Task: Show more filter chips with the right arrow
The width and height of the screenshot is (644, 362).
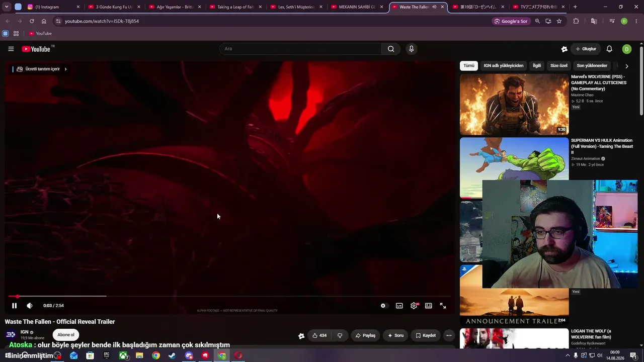Action: click(x=626, y=66)
